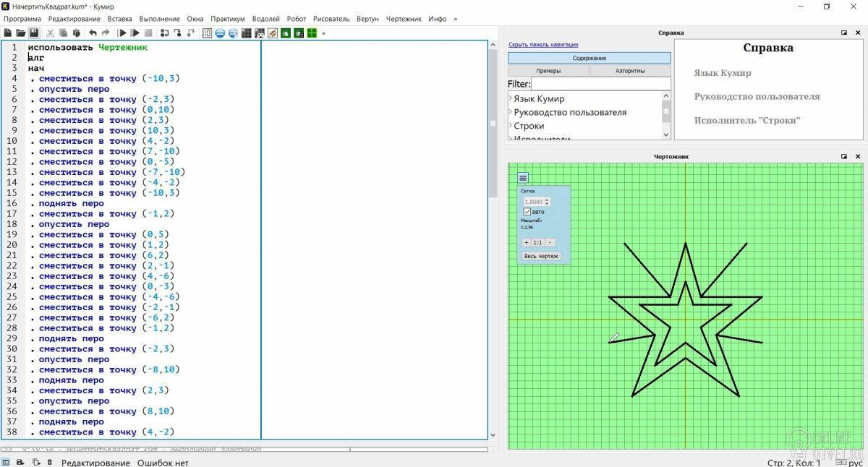Expand Строки tree node

tap(510, 126)
